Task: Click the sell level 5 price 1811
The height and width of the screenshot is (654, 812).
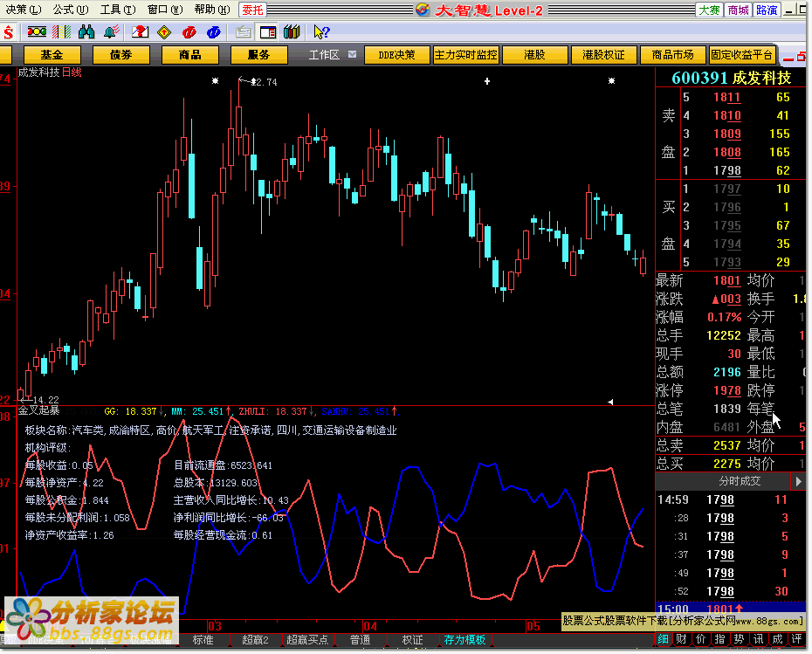Action: (x=727, y=97)
